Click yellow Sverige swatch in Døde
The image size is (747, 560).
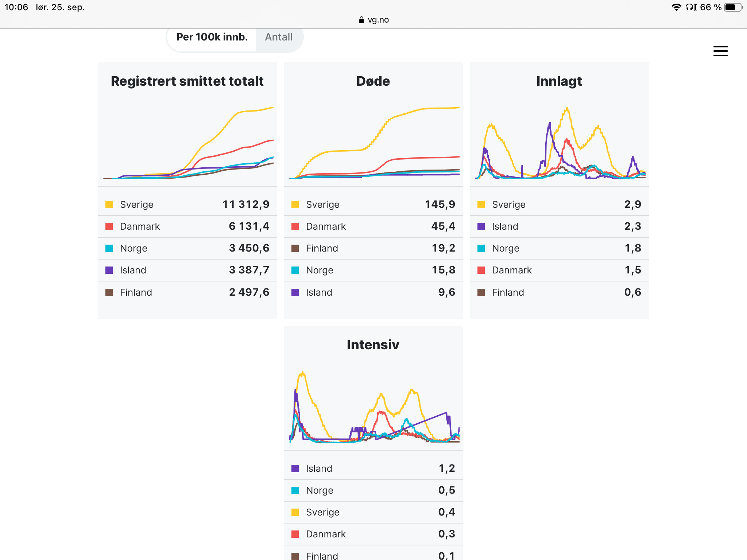coord(295,205)
